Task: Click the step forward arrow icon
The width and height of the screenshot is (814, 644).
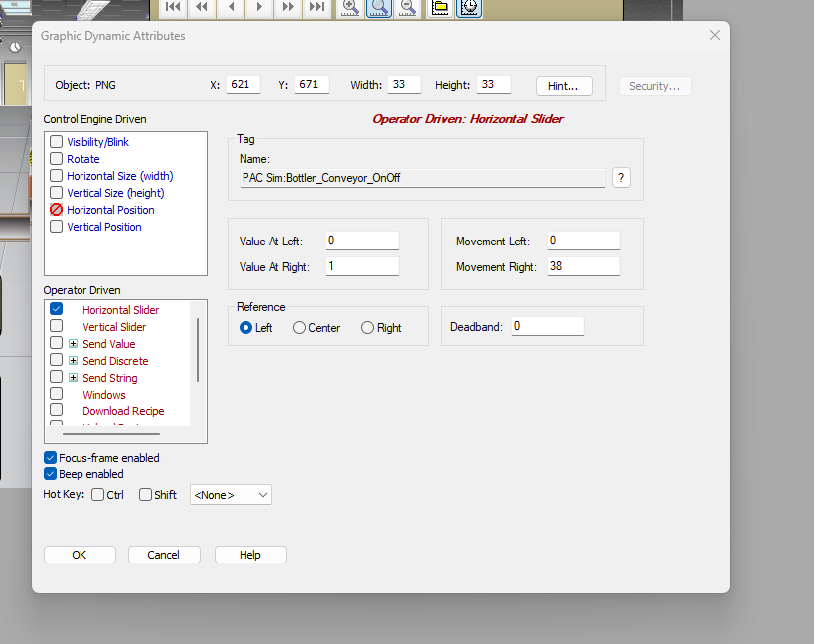Action: click(259, 7)
